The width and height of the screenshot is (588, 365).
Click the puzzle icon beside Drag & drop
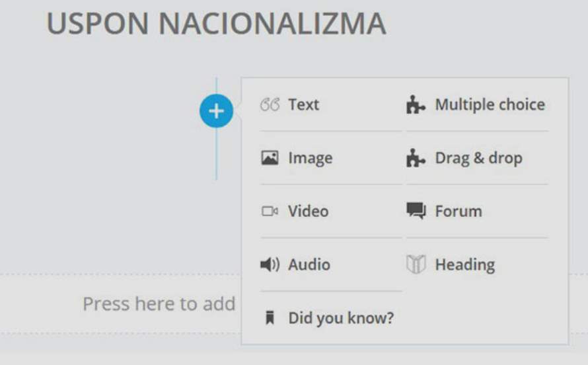tap(416, 158)
